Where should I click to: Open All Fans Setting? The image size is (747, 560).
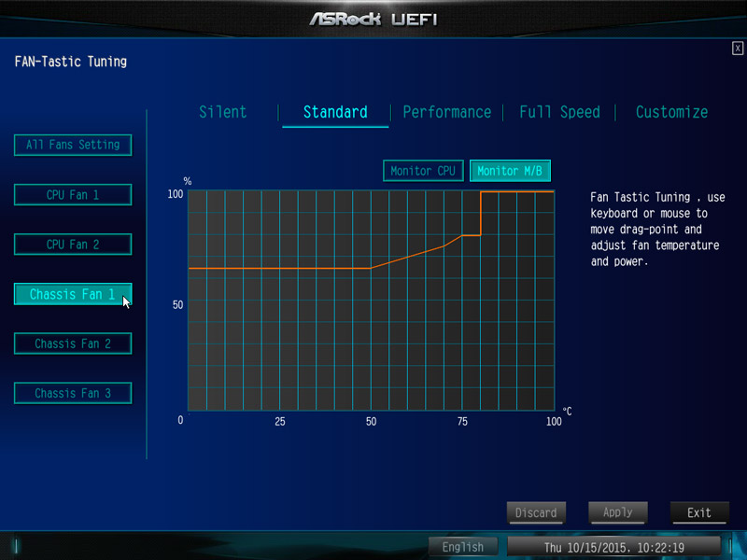click(73, 145)
